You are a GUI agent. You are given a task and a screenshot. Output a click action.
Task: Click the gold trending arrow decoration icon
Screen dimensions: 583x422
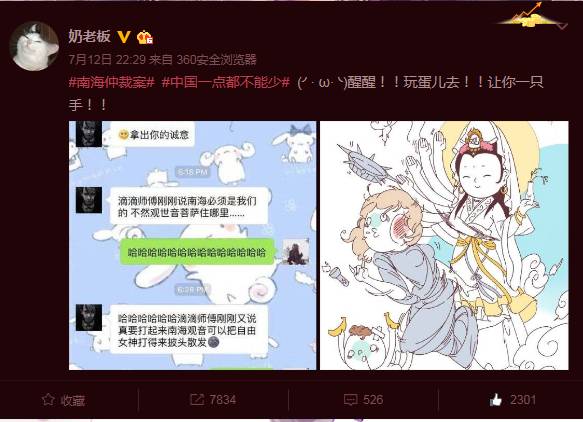coord(530,16)
